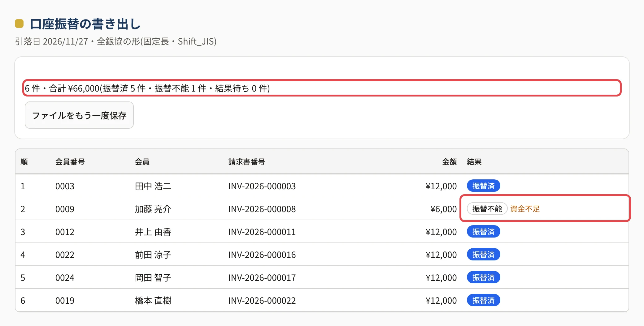Click member number 0024
644x326 pixels.
pos(65,278)
